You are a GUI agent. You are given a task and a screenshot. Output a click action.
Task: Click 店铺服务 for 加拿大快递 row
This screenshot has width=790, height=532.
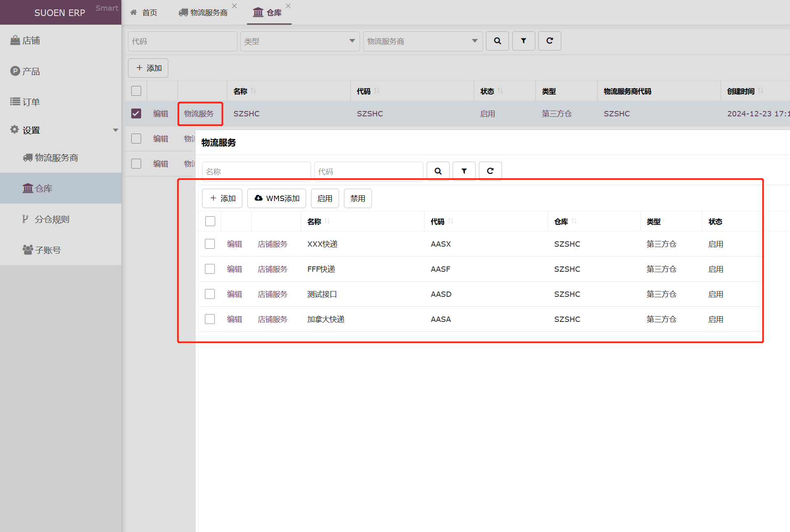273,319
